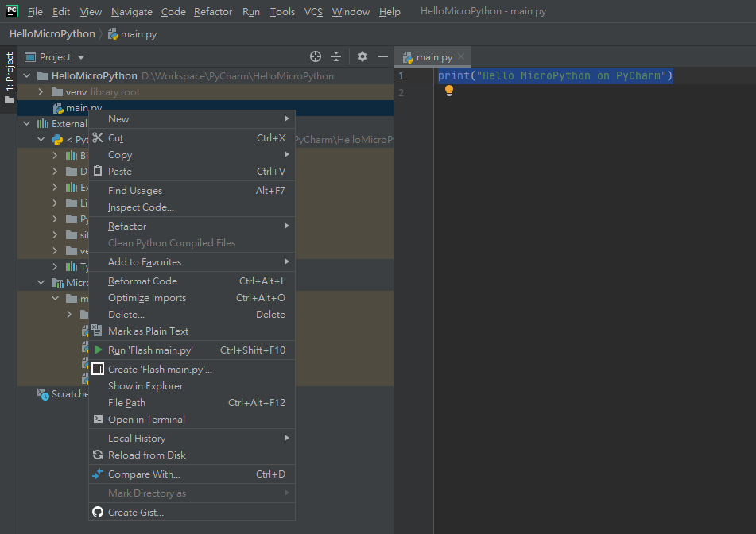Open the Project view dropdown arrow

pos(81,57)
